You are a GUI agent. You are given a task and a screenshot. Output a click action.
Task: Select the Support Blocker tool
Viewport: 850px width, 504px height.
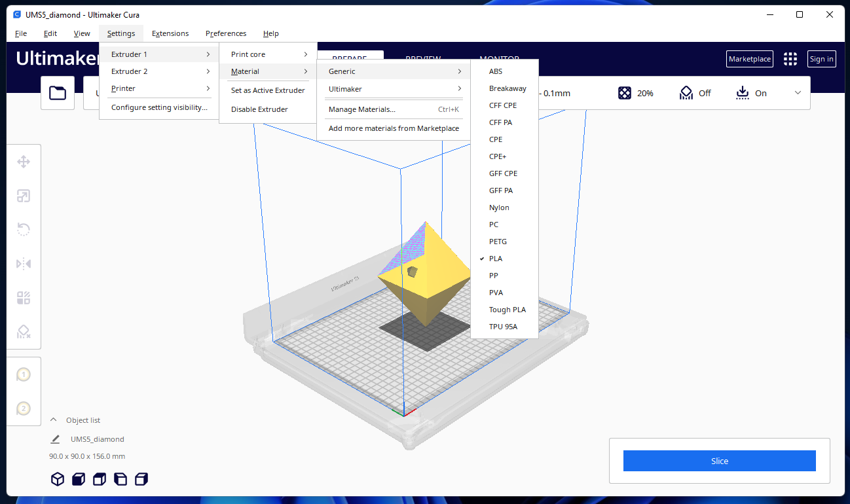pos(24,332)
